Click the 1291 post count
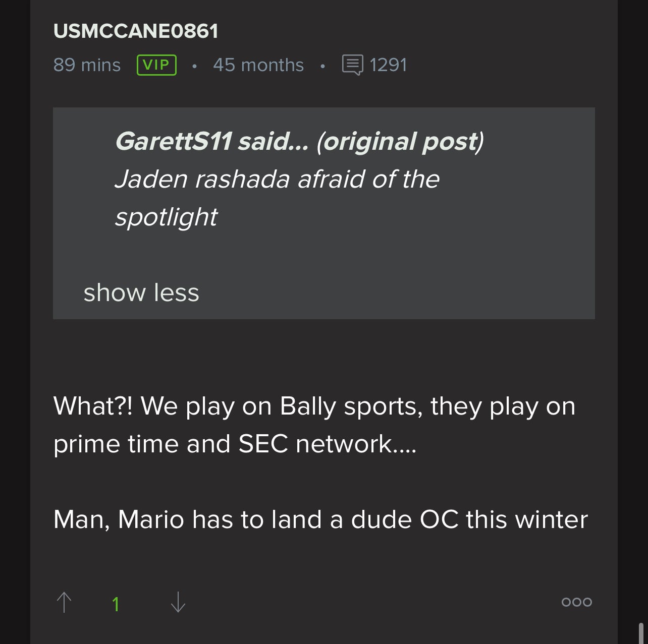 (x=388, y=65)
